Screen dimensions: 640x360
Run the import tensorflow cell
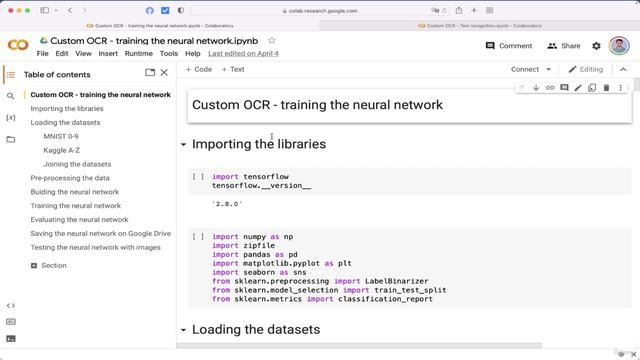click(x=198, y=177)
